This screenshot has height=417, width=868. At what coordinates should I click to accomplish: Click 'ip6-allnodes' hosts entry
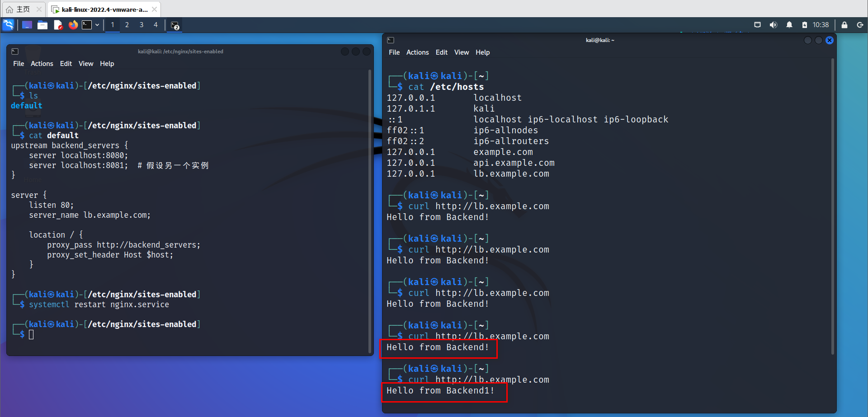point(506,130)
